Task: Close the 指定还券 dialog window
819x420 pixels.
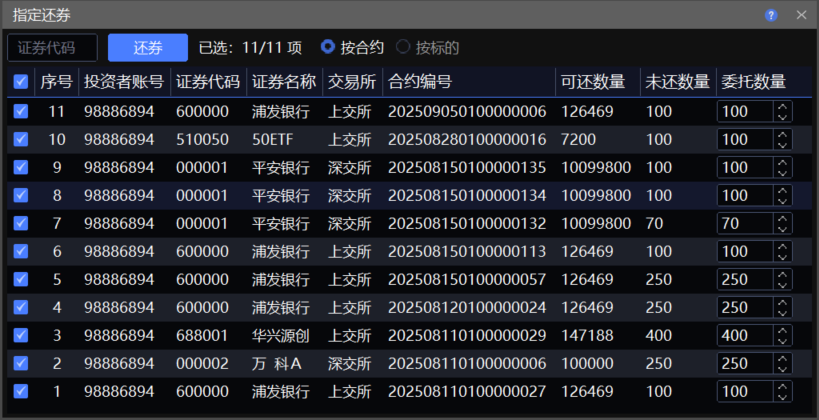Action: 801,15
